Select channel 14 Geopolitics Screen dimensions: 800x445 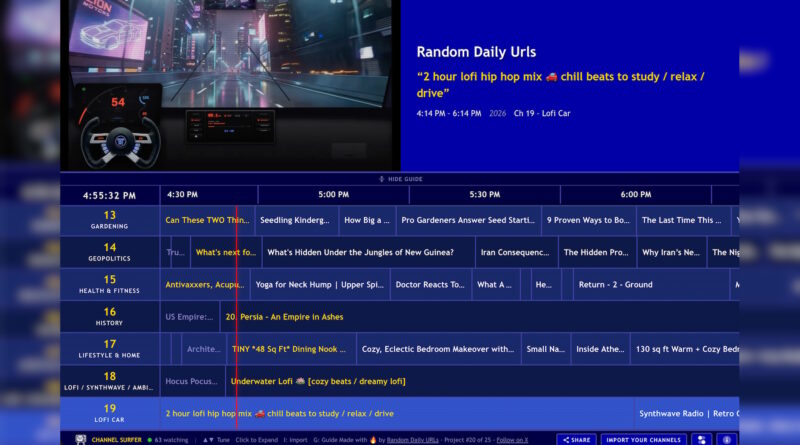(110, 252)
